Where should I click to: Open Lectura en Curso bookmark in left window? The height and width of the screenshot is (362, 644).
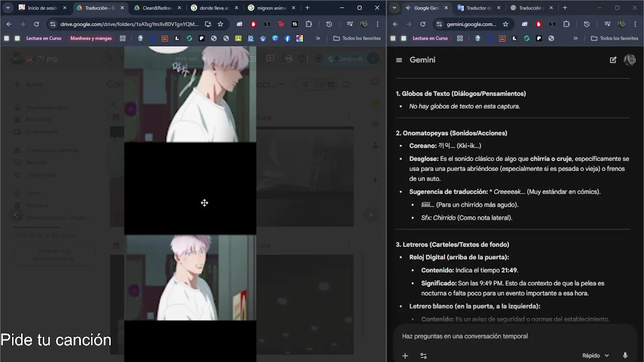click(44, 38)
